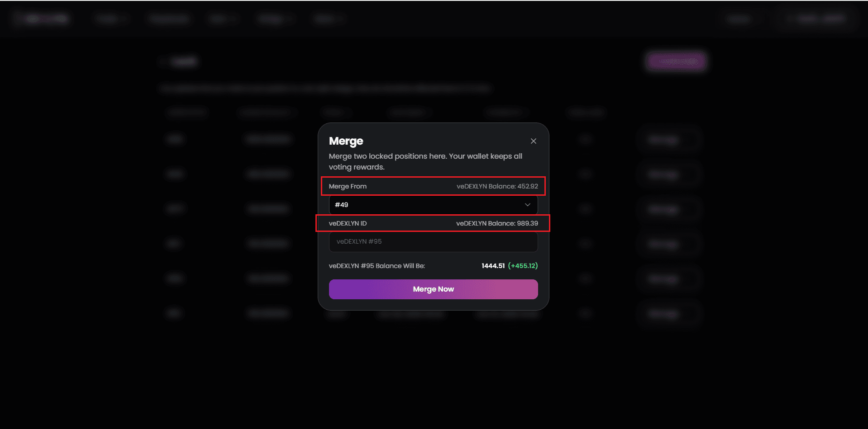Click the first row's blurred action button
868x429 pixels.
pos(668,139)
